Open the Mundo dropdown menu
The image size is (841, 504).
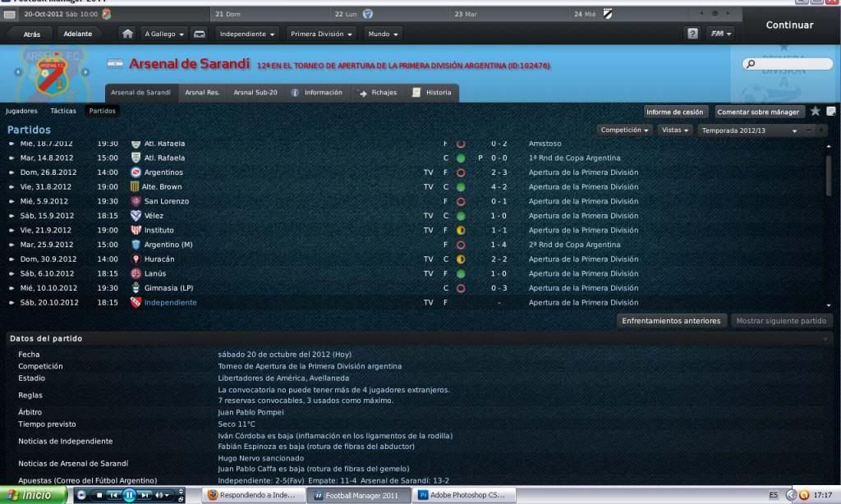(x=383, y=34)
